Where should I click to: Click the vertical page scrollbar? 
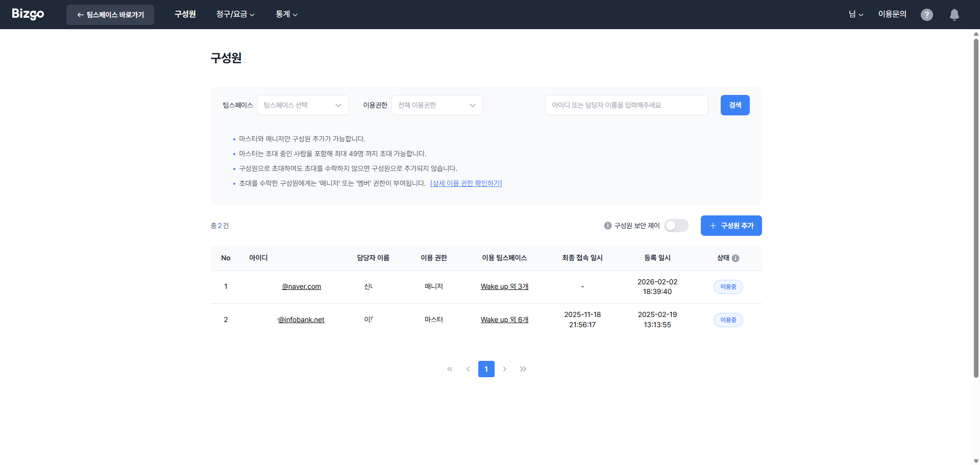pos(976,208)
